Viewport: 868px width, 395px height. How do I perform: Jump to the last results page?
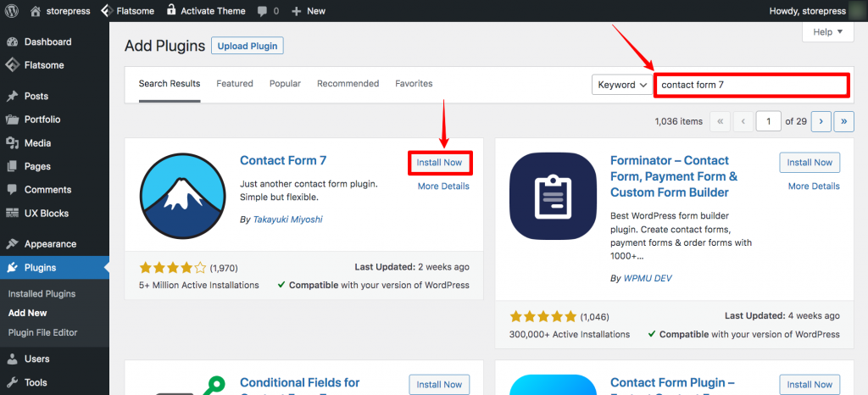(843, 121)
